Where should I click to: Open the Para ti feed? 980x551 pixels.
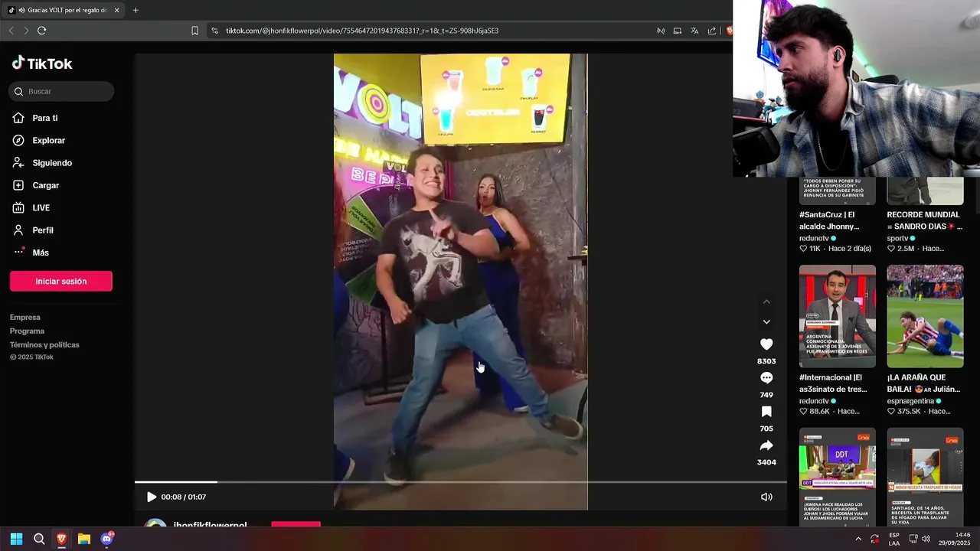(35, 118)
